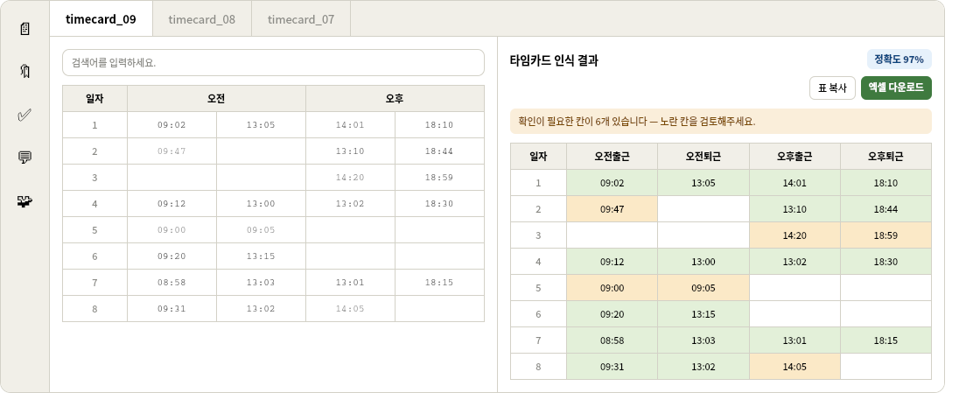Open the document page icon in sidebar
The image size is (980, 393).
point(25,29)
